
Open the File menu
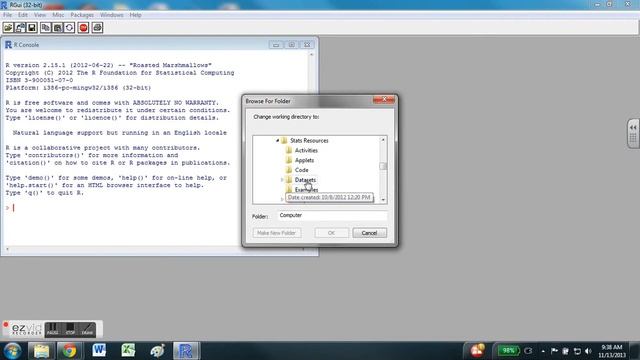(7, 15)
